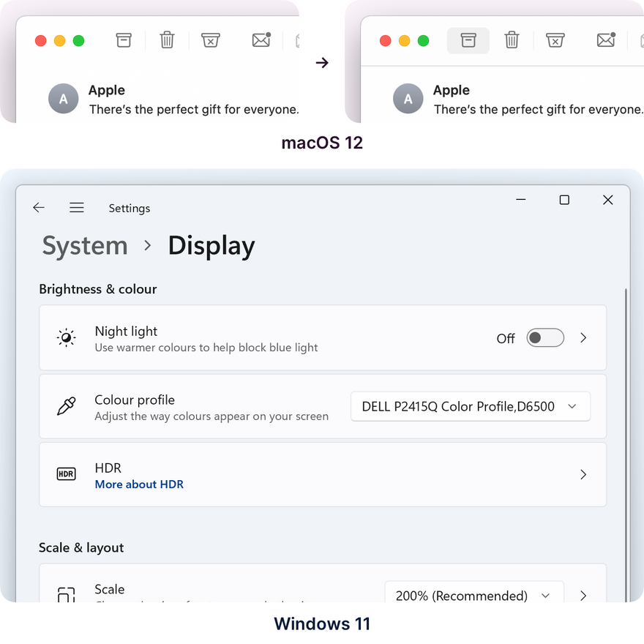Click Apple sender name in right Mail window
Screen dimensions: 644x644
pyautogui.click(x=452, y=90)
